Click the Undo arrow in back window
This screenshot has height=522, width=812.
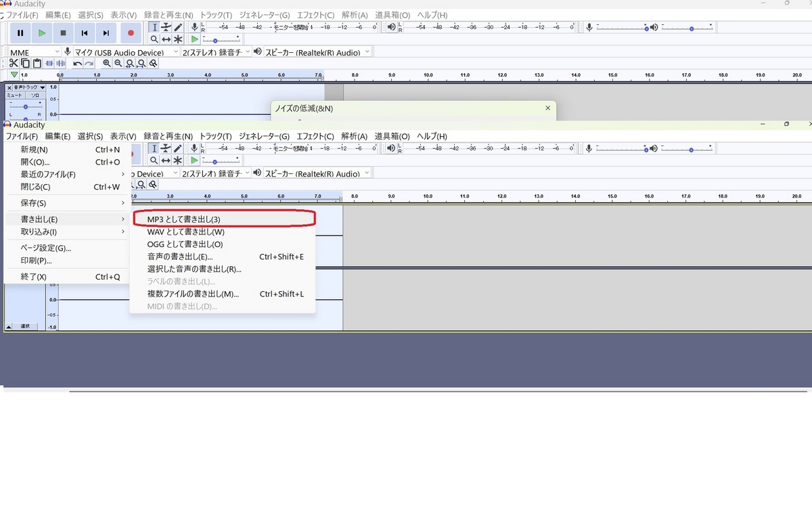pos(77,64)
